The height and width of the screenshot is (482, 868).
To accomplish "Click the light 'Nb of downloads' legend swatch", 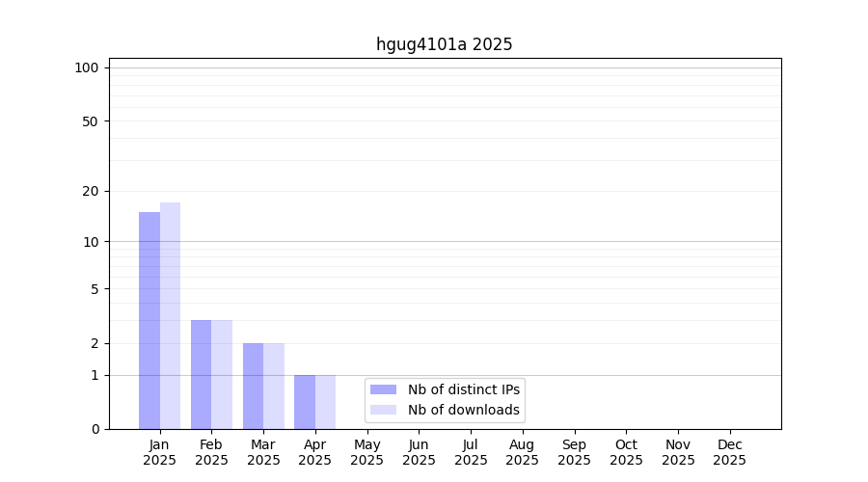I will coord(383,410).
